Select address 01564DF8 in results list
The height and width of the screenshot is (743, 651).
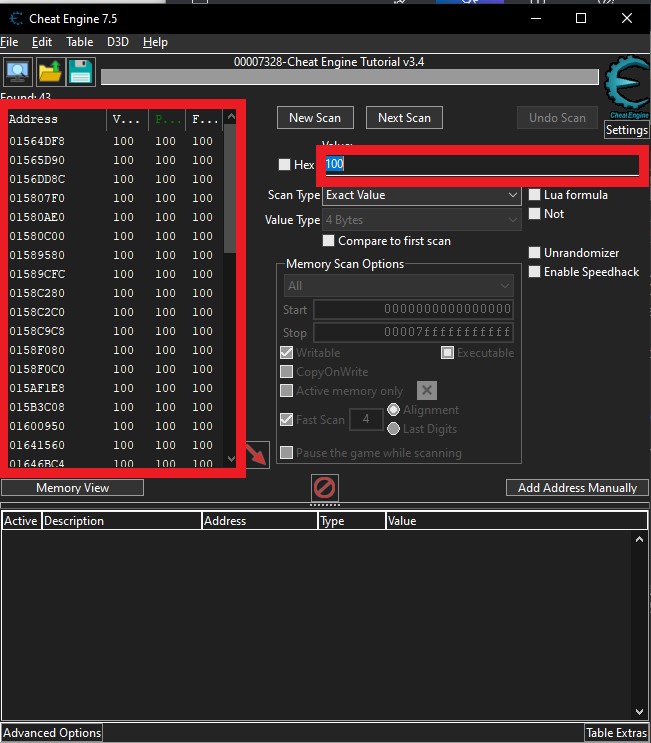coord(37,142)
